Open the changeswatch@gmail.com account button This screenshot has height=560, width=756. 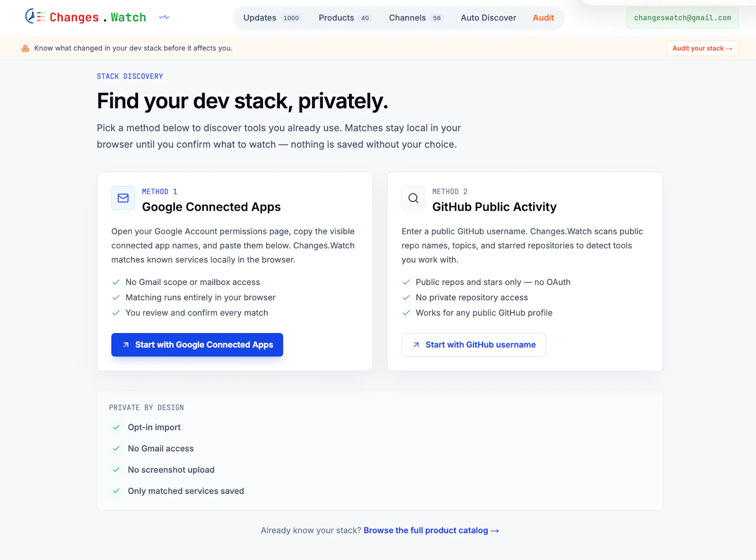tap(682, 18)
